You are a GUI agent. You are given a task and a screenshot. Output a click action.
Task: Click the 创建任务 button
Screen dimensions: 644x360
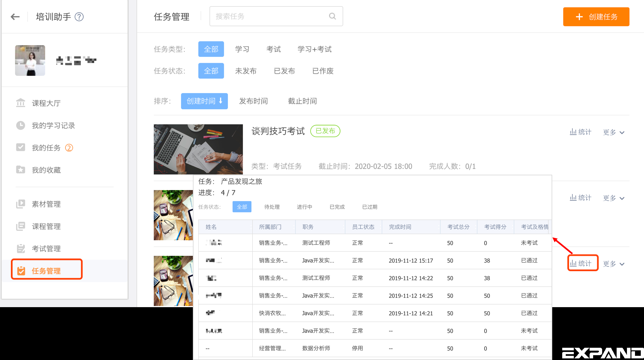click(596, 17)
